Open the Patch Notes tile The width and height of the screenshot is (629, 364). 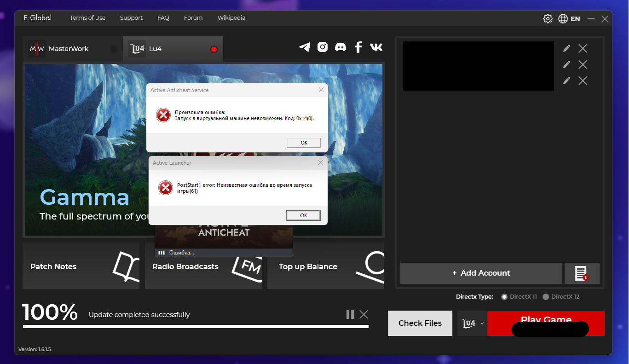81,266
